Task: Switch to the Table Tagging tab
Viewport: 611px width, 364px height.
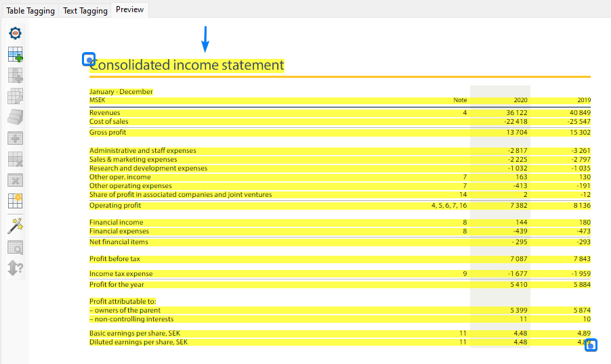Action: [x=30, y=11]
